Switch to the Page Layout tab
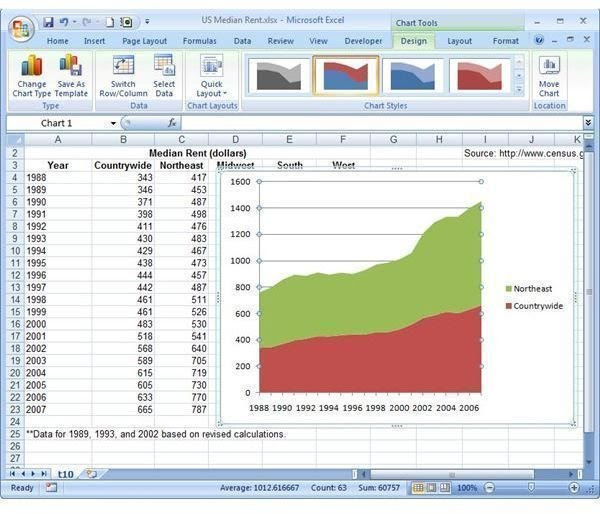This screenshot has height=514, width=600. [x=145, y=41]
